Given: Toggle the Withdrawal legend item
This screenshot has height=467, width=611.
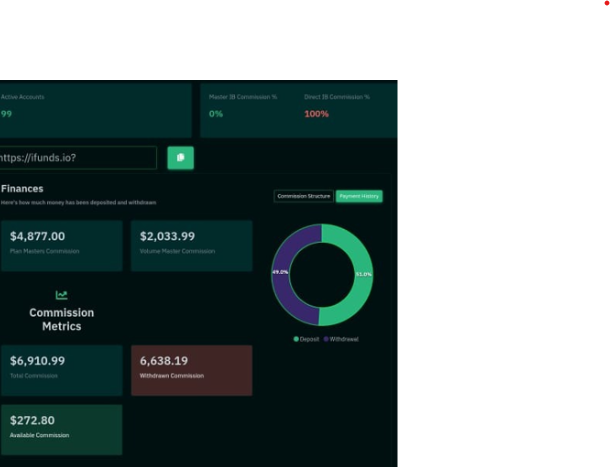Looking at the screenshot, I should 341,339.
